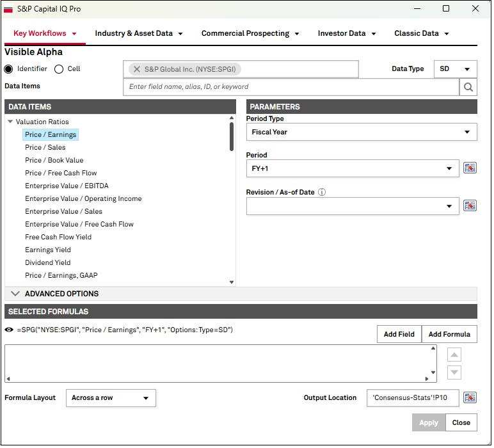The width and height of the screenshot is (494, 448).
Task: Open the Industry & Asset Data menu
Action: [139, 34]
